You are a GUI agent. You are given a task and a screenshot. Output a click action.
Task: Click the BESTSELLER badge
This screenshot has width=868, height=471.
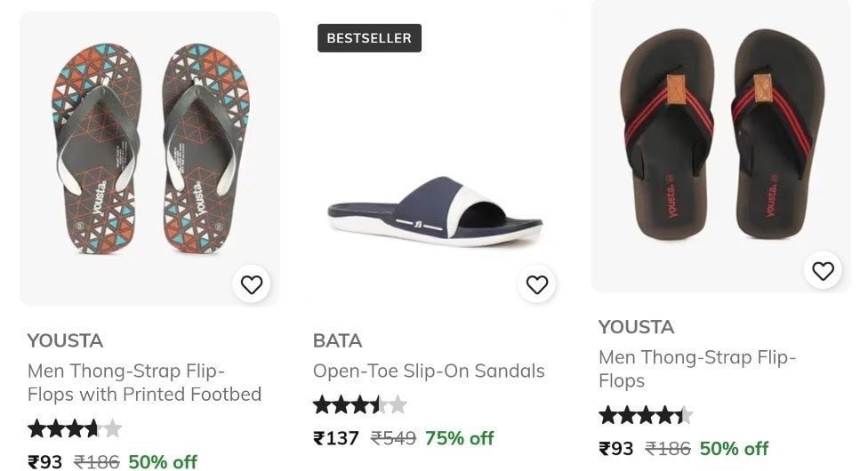coord(369,38)
